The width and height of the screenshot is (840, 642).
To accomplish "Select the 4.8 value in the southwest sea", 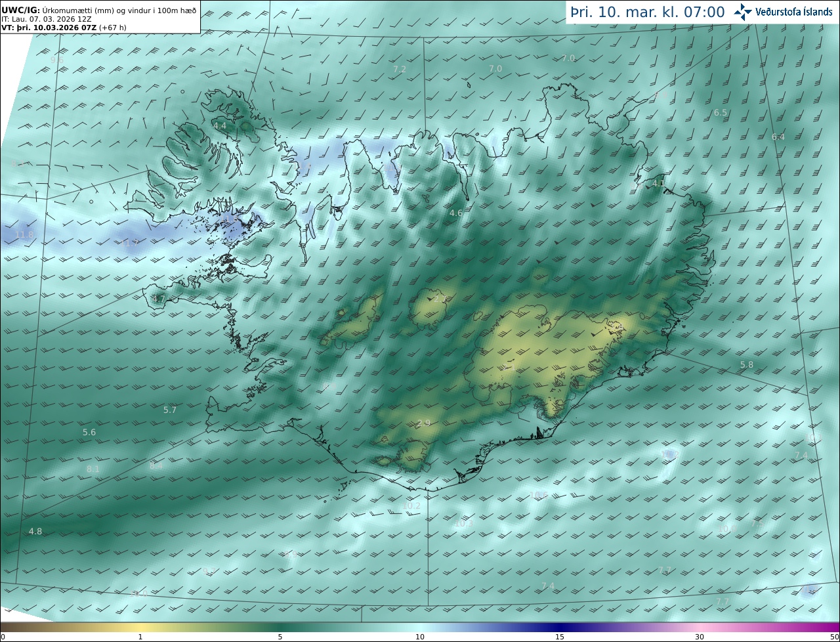I will click(35, 531).
